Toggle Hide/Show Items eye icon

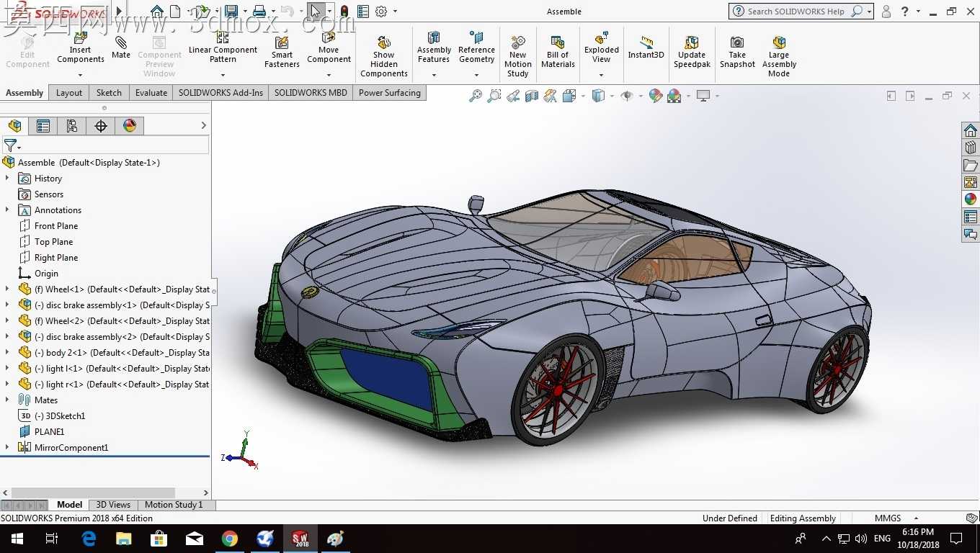pyautogui.click(x=627, y=96)
